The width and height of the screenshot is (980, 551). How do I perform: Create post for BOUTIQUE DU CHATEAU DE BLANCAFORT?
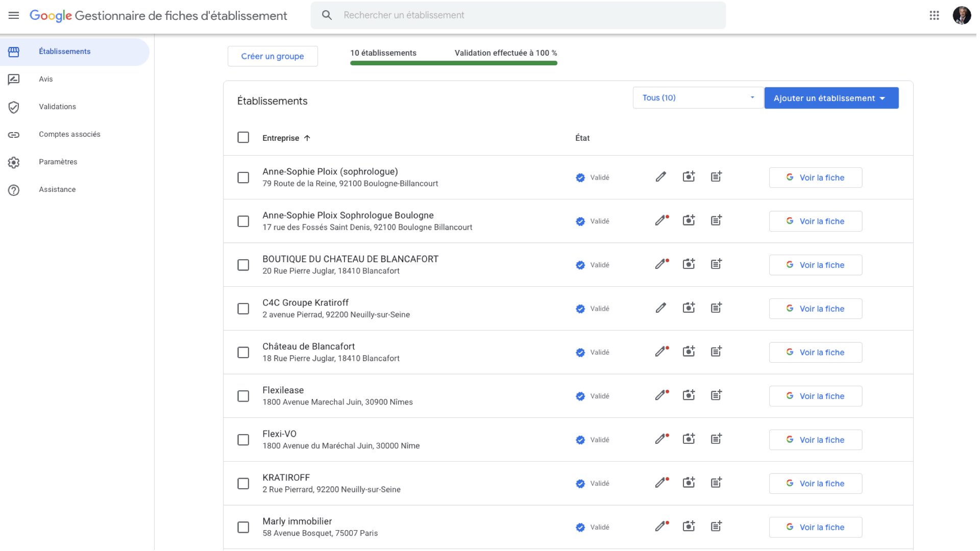[x=717, y=264]
